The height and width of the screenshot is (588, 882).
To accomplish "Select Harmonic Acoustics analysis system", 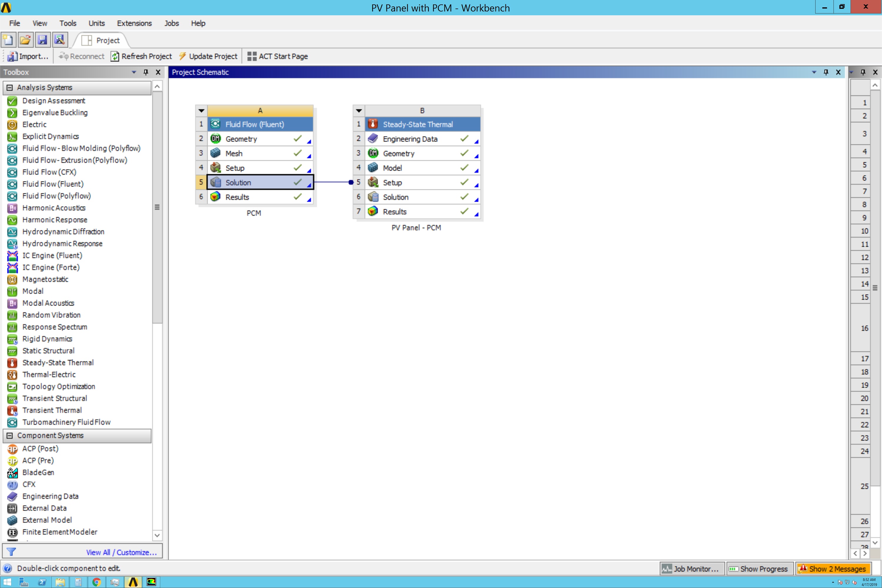I will tap(54, 208).
